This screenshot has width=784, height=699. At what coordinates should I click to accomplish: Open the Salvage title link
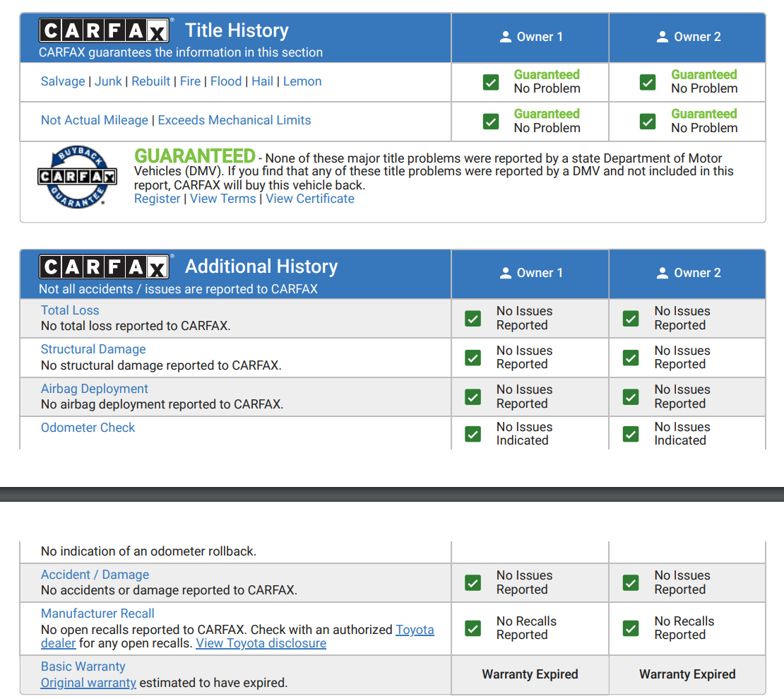point(63,81)
